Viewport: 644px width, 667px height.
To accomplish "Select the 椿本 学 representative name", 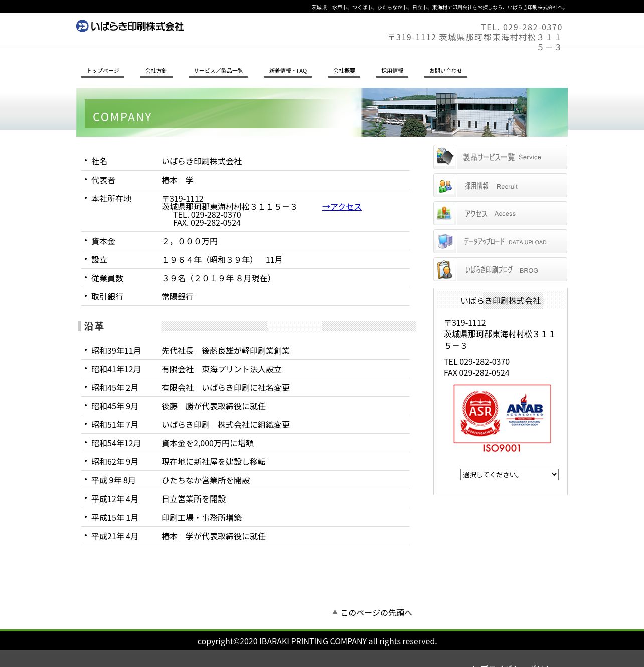I will (178, 180).
